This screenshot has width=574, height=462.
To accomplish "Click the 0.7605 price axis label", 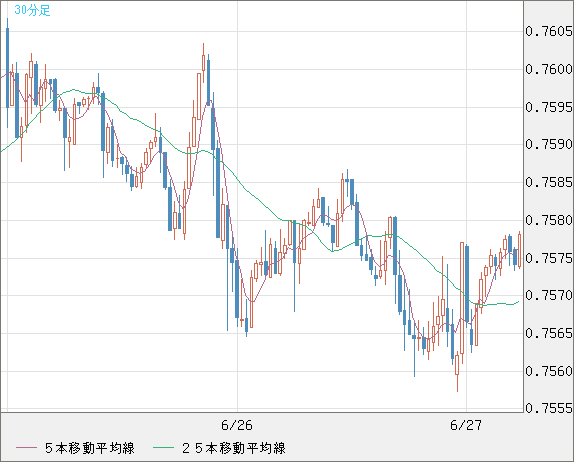I will (548, 31).
